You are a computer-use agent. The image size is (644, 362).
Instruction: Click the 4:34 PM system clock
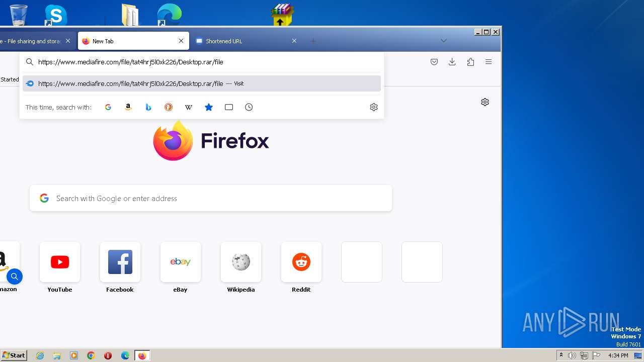pyautogui.click(x=618, y=355)
